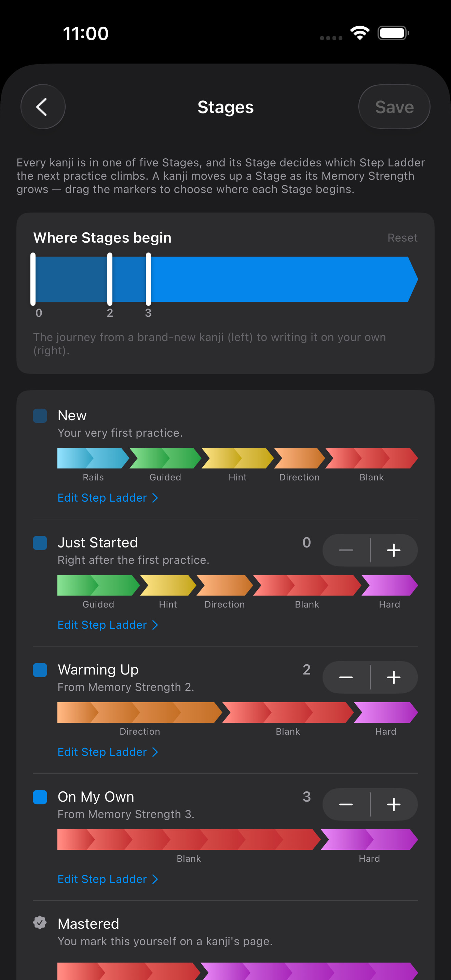Click the disabled minus for Just Started
Image resolution: width=451 pixels, height=980 pixels.
(346, 550)
